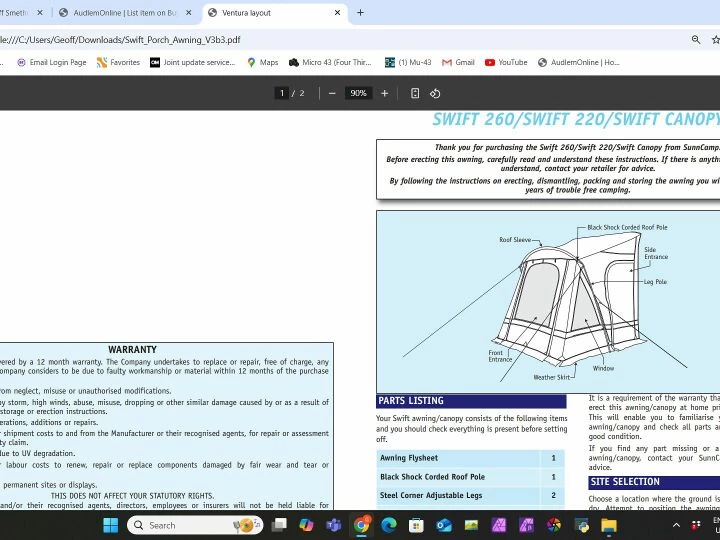Open the (1) Mu-43 bookmark
Viewport: 720px width, 540px height.
(408, 62)
